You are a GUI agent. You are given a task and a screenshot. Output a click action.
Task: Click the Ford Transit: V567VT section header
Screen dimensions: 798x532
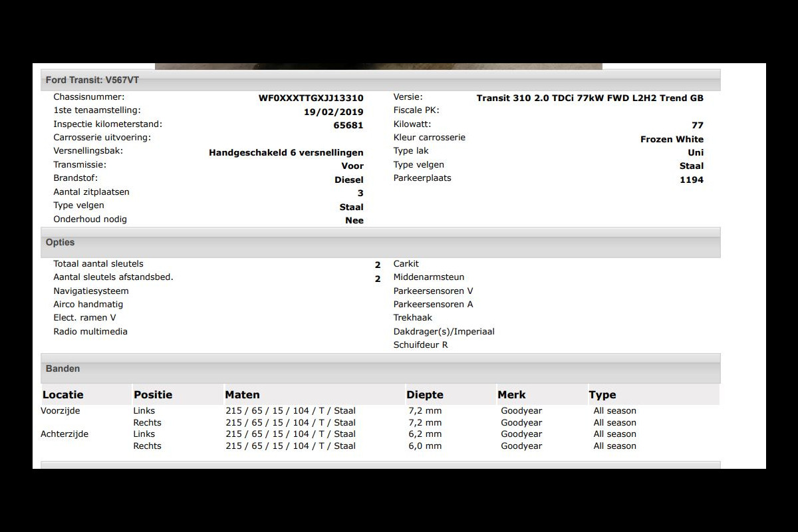pyautogui.click(x=92, y=80)
